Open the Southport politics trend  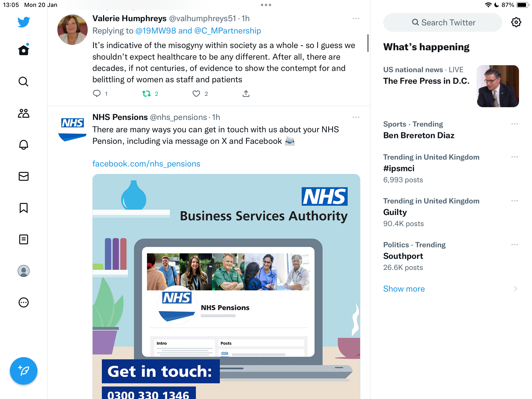coord(403,256)
